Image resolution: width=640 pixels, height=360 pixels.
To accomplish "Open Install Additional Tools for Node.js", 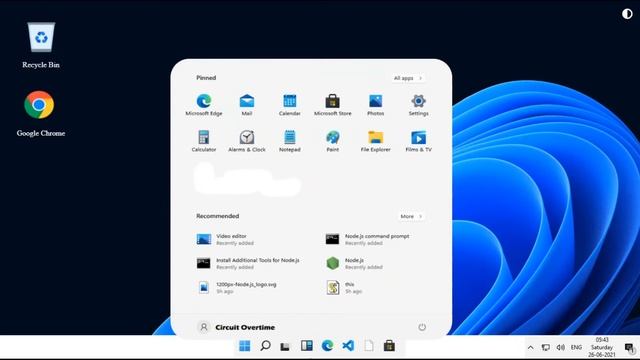I will [x=248, y=263].
